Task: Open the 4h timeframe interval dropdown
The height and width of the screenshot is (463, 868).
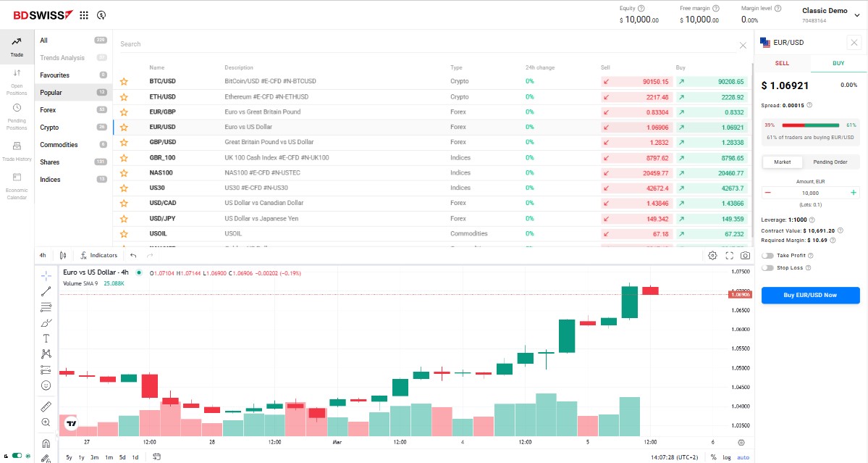Action: click(x=43, y=255)
